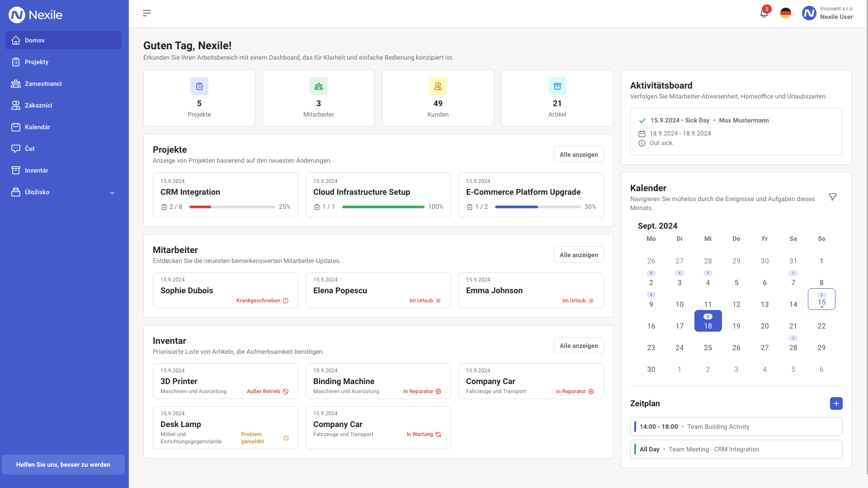The width and height of the screenshot is (868, 488).
Task: Click the Mitarbeiter stat card icon
Action: (319, 86)
